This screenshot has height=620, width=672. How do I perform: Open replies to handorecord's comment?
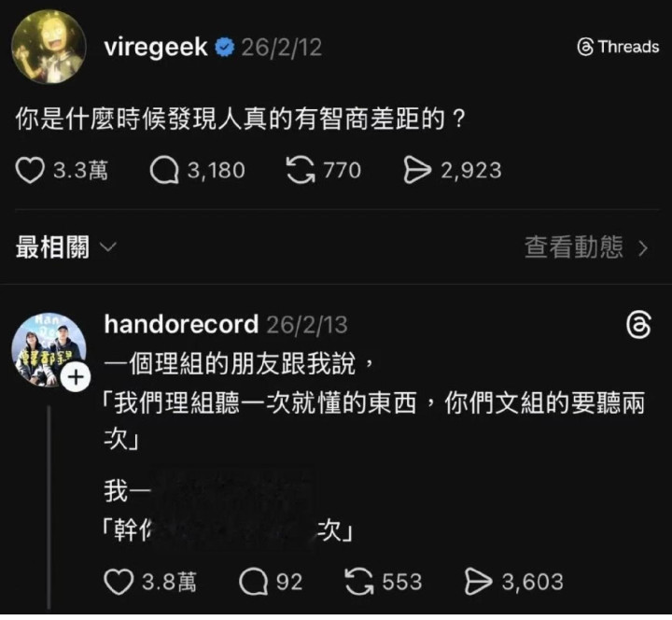(x=253, y=582)
